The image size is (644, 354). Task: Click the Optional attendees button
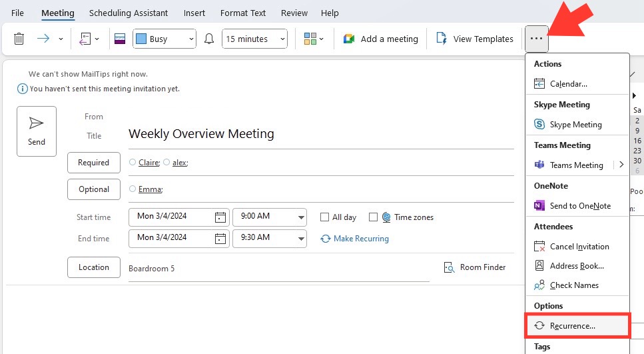click(x=94, y=189)
